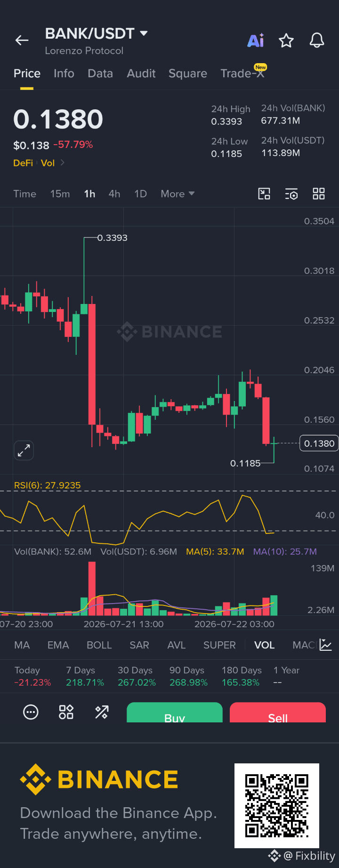The image size is (339, 868).
Task: Switch to the Info tab
Action: click(64, 74)
